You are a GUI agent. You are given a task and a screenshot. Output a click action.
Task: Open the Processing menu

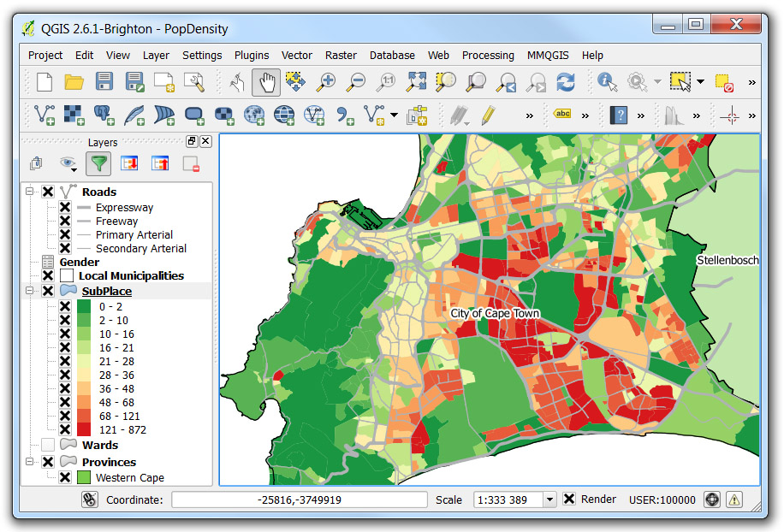pos(488,56)
